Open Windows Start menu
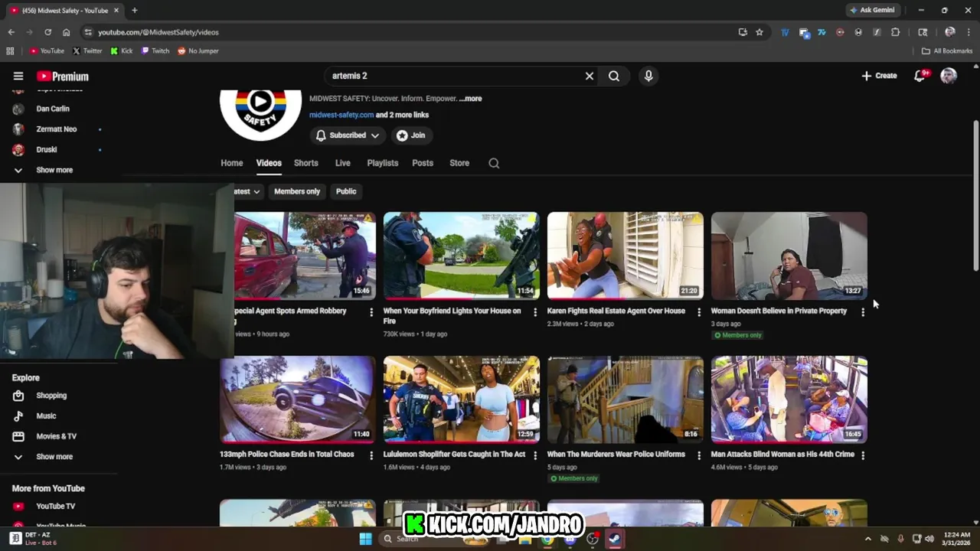 (365, 539)
